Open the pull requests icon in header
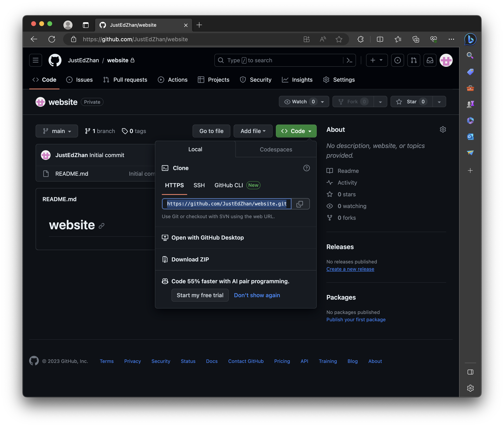 [x=414, y=60]
